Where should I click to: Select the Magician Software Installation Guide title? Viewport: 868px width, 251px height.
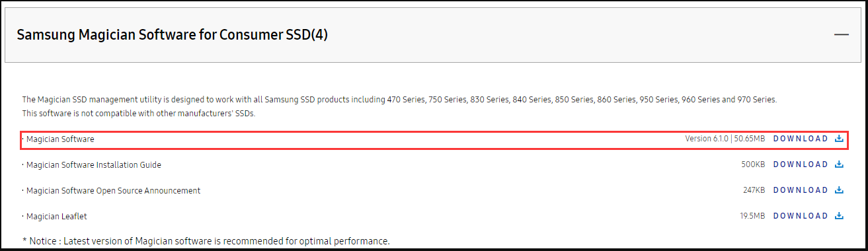[94, 165]
